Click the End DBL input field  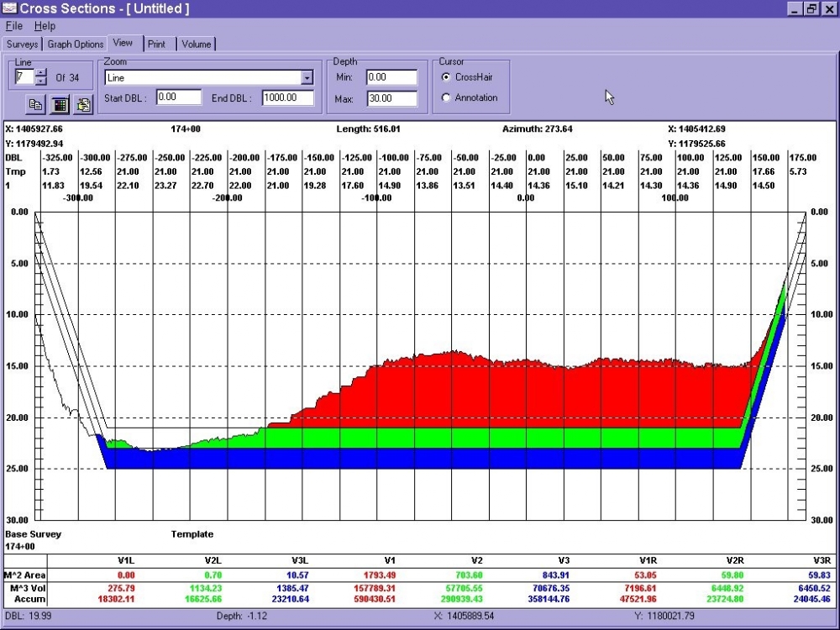(x=288, y=97)
